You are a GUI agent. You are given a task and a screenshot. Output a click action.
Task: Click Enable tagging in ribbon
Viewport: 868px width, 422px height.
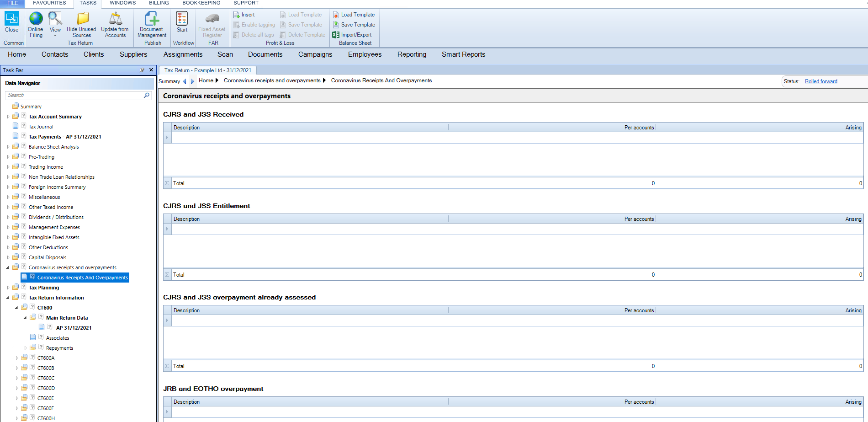tap(254, 25)
